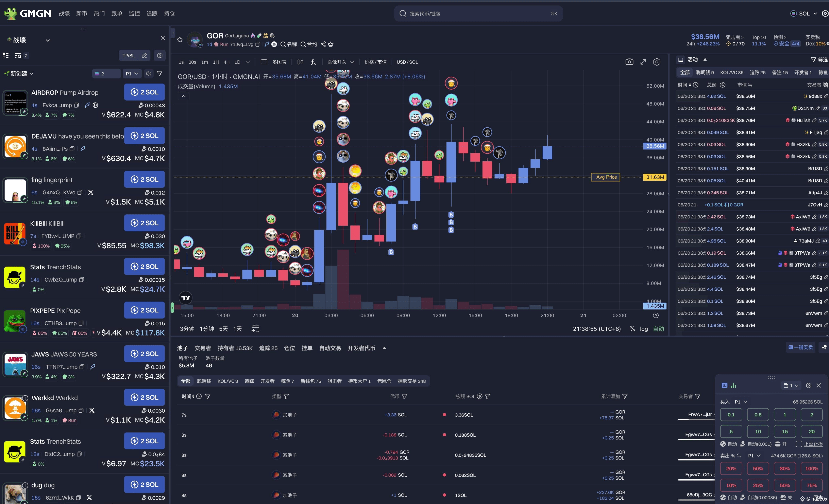This screenshot has width=829, height=504.
Task: Toggle the buy-side anti-MEV 开 switch
Action: click(781, 444)
